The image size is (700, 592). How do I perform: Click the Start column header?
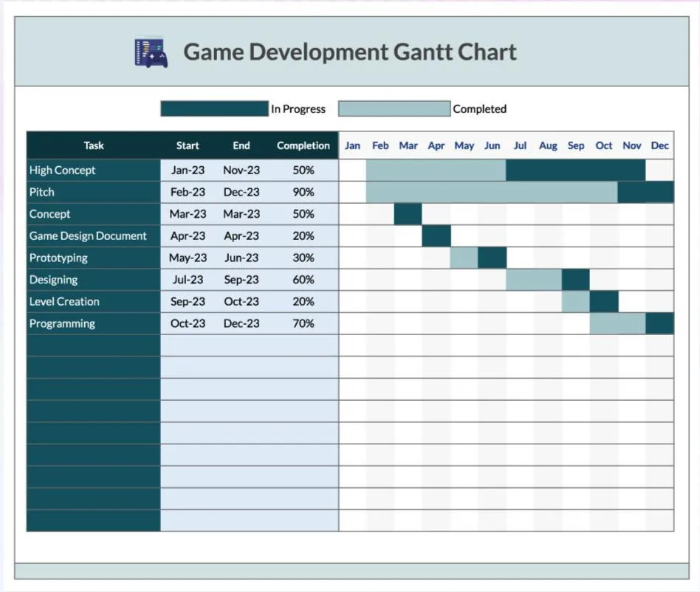(x=188, y=145)
